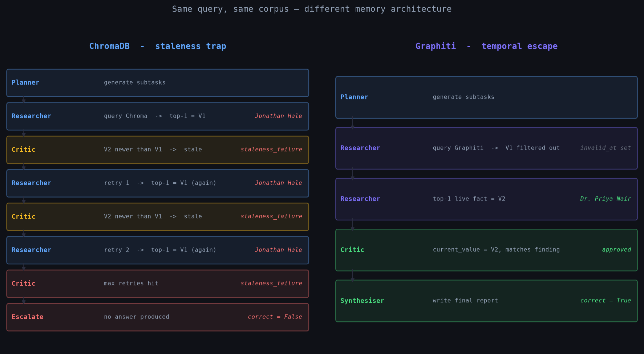Click the green Critic approved box
644x354 pixels.
click(x=486, y=250)
